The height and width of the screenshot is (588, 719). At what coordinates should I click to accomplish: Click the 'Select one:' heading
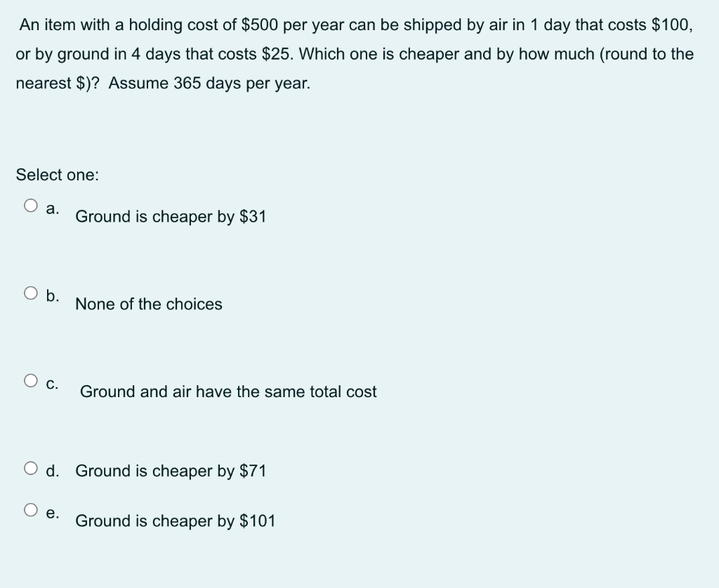(57, 175)
